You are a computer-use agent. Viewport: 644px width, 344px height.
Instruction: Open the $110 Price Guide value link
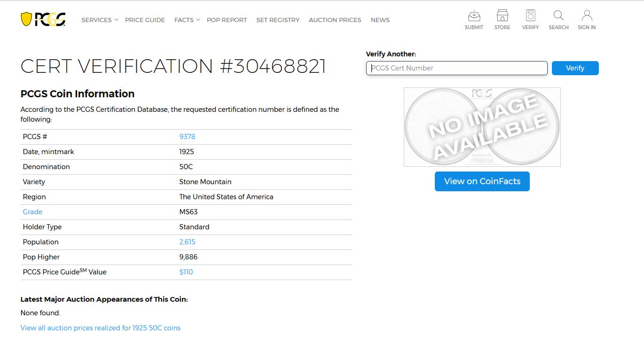(x=186, y=272)
